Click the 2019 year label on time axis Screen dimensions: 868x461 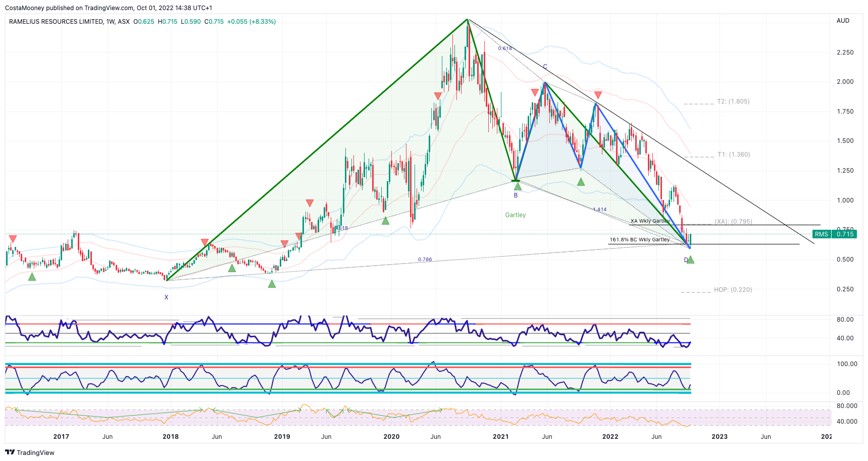pyautogui.click(x=282, y=437)
